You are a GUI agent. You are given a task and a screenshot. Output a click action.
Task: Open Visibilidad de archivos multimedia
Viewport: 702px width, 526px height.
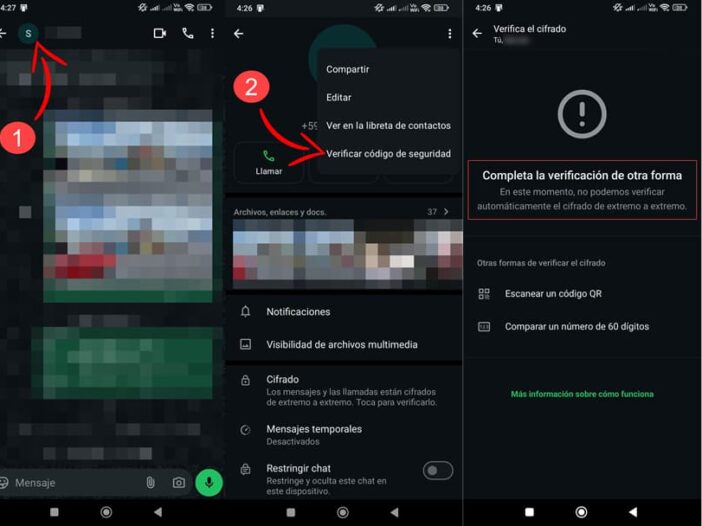344,344
